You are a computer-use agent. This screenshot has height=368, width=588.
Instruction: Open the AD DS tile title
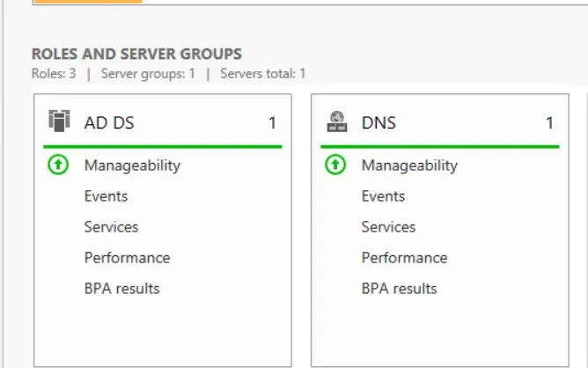109,122
